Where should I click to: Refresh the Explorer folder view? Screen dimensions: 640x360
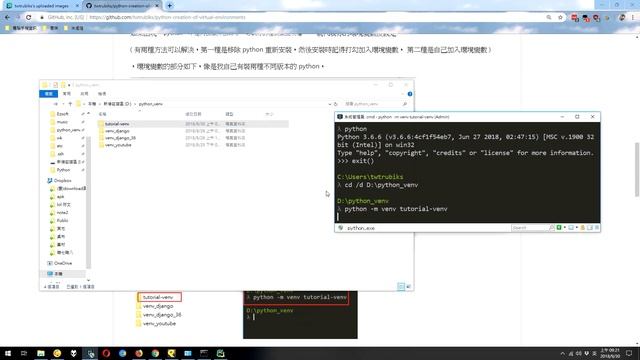(x=336, y=104)
